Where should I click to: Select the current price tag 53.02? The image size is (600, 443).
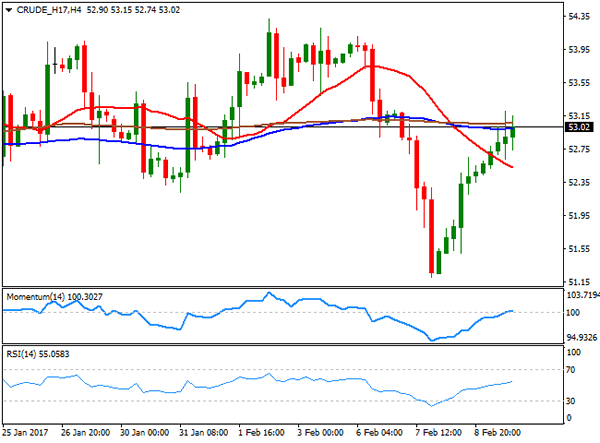(579, 127)
